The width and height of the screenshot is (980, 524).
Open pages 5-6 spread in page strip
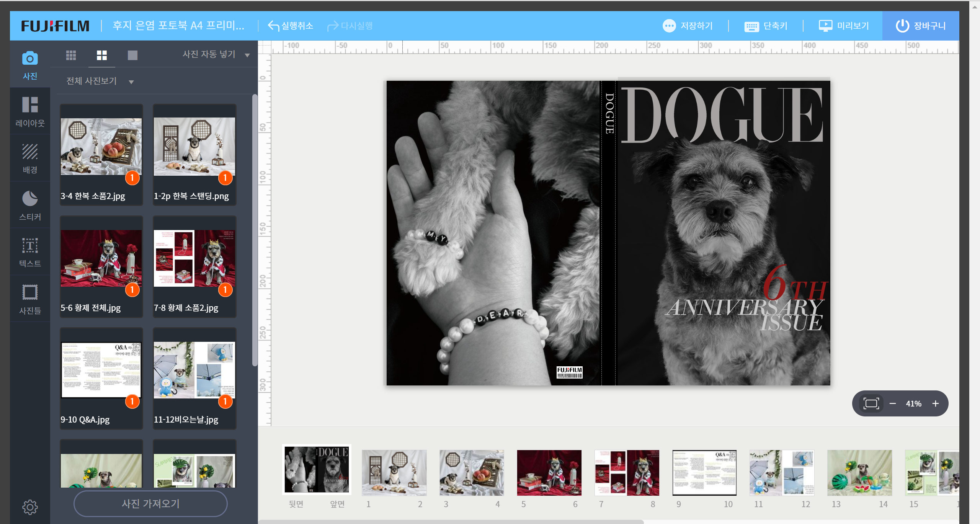pos(549,473)
